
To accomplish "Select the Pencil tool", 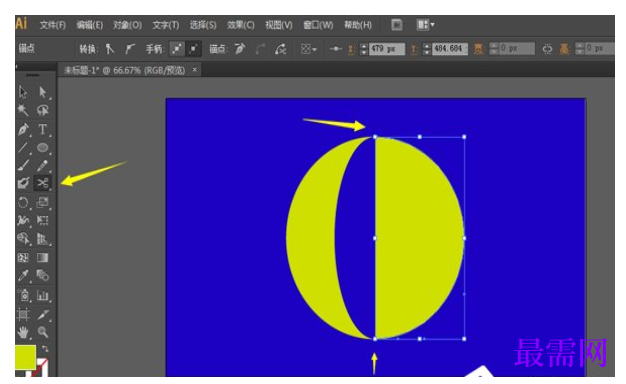I will [x=42, y=165].
